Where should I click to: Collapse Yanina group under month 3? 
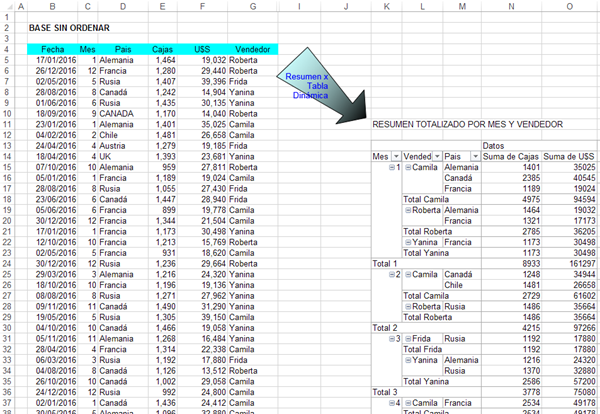pos(408,360)
